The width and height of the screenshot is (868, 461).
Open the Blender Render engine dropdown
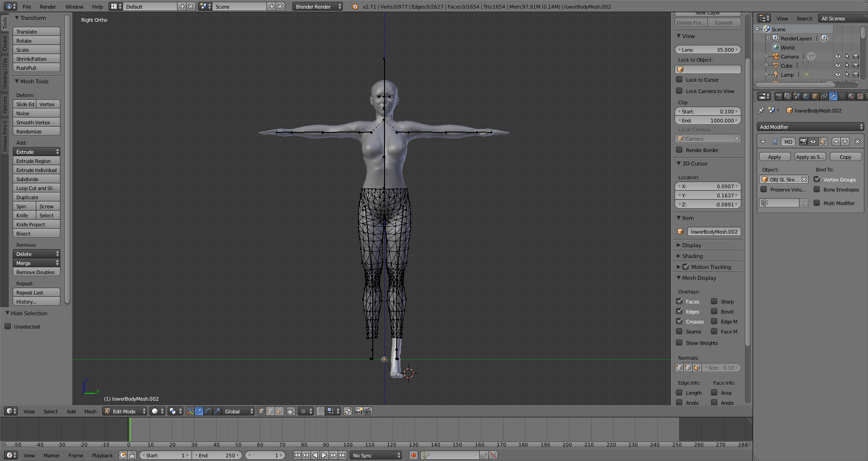coord(318,6)
